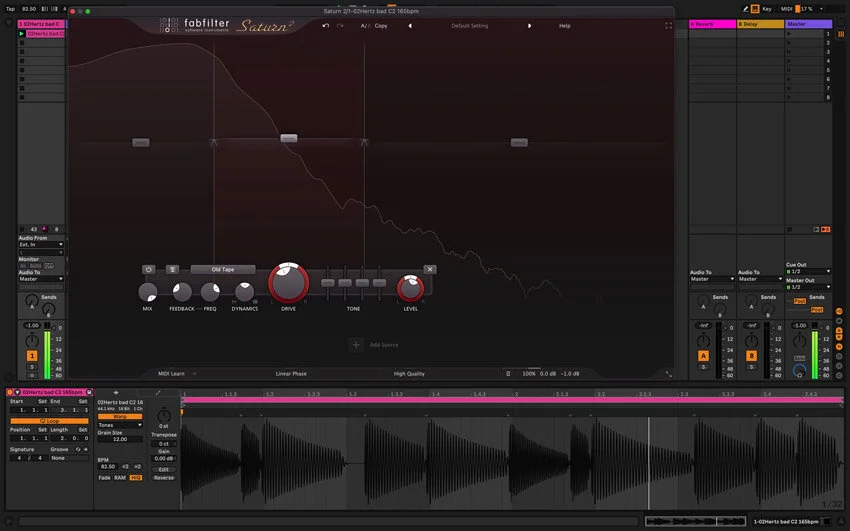This screenshot has height=531, width=850.
Task: Click the MIDI map mode switch
Action: click(787, 9)
